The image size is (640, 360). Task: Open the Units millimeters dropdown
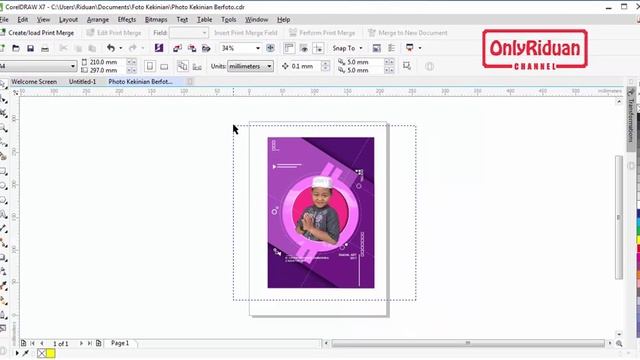click(x=269, y=66)
